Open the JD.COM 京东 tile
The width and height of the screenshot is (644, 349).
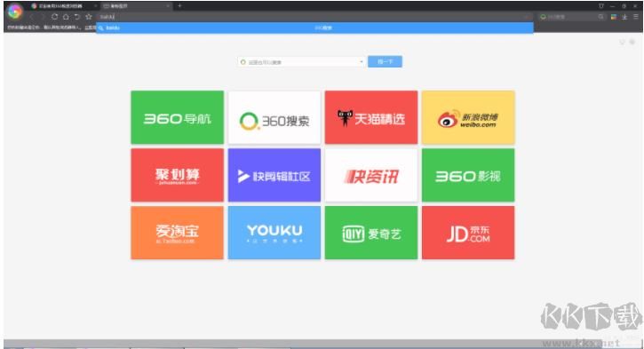pos(468,233)
